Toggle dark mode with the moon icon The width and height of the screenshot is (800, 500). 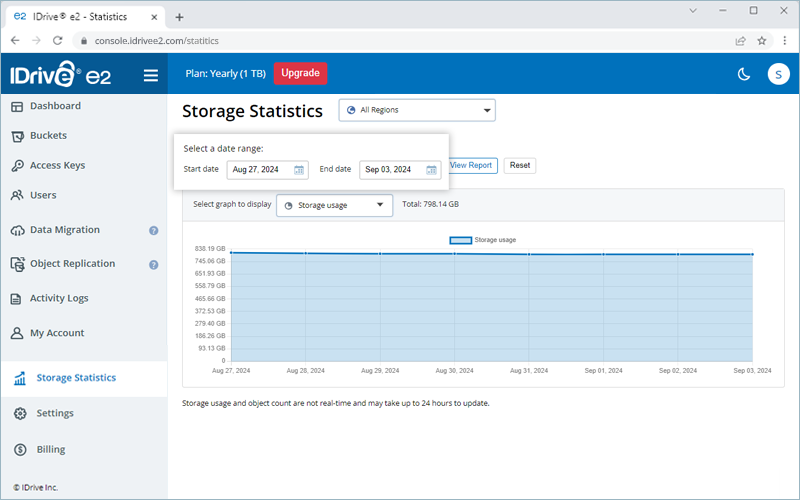pyautogui.click(x=743, y=74)
